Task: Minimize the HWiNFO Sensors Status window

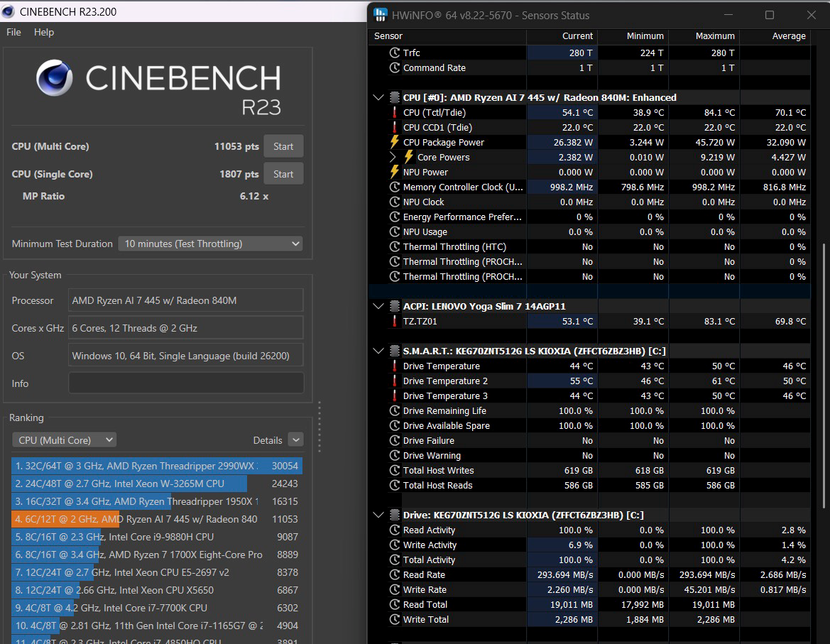Action: (728, 16)
